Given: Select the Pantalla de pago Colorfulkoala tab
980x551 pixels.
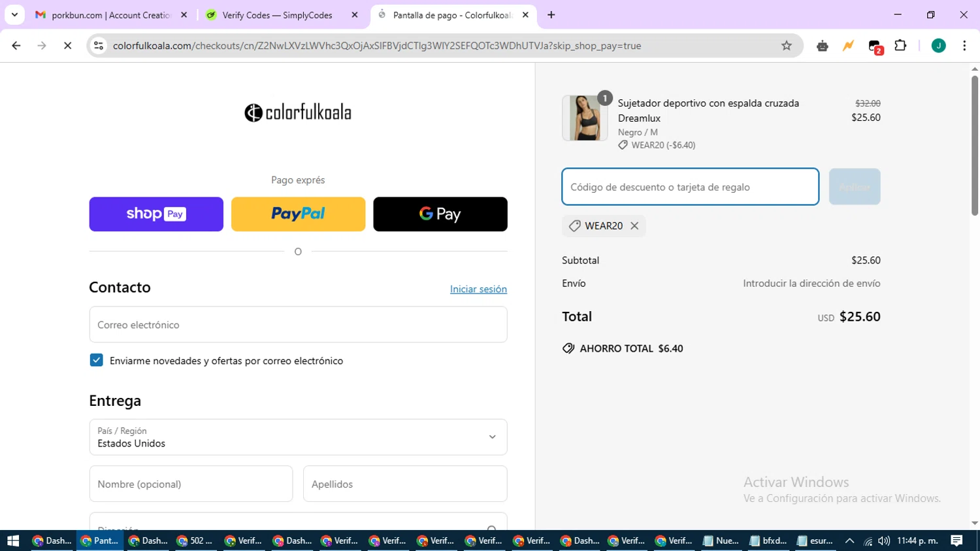Looking at the screenshot, I should click(453, 15).
